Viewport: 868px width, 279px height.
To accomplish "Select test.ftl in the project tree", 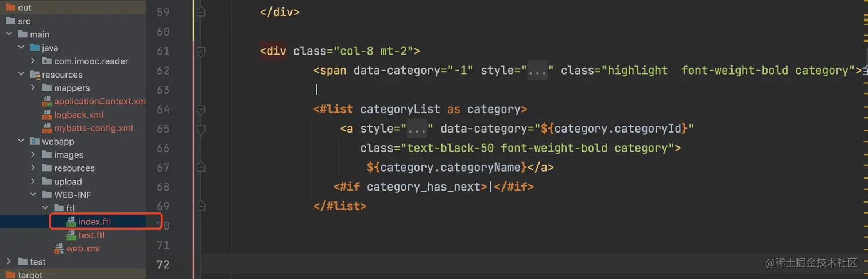I will [91, 235].
